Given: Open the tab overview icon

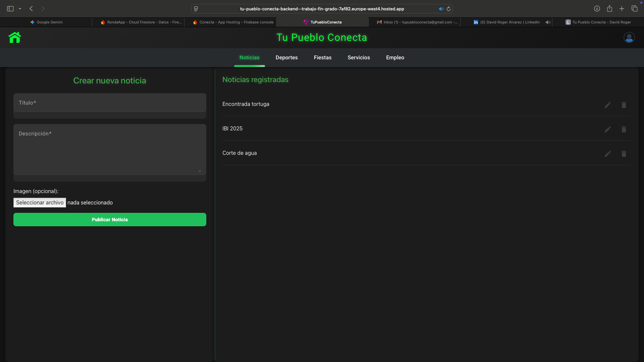Looking at the screenshot, I should pos(635,9).
